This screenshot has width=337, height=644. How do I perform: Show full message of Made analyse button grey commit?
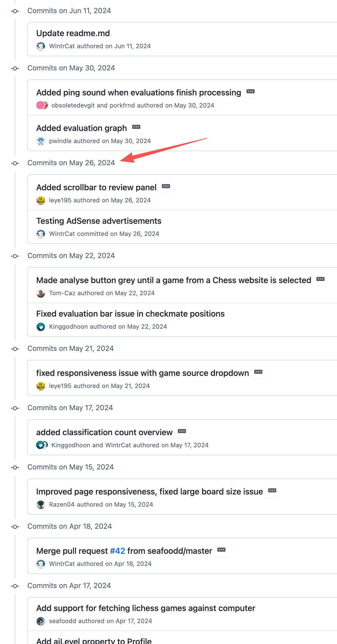320,279
